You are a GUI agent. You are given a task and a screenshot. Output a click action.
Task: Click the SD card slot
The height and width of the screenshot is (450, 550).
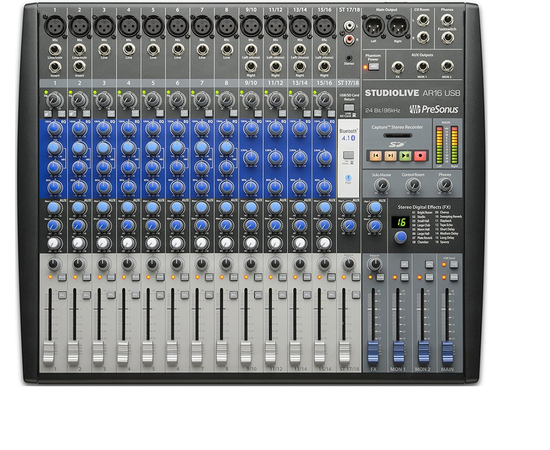[397, 135]
